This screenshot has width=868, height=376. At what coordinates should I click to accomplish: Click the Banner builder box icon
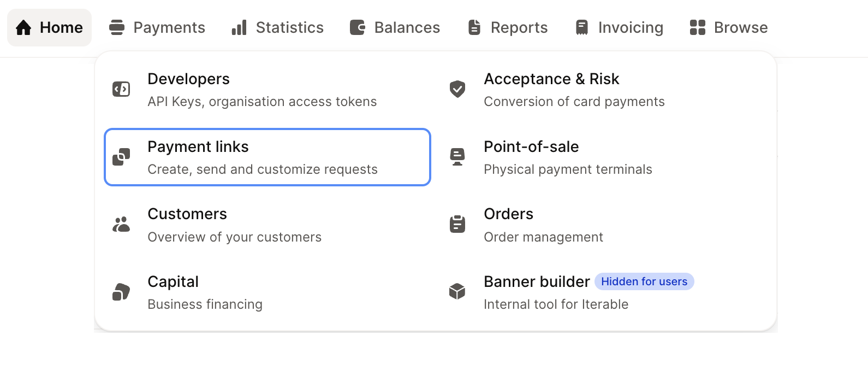point(457,292)
